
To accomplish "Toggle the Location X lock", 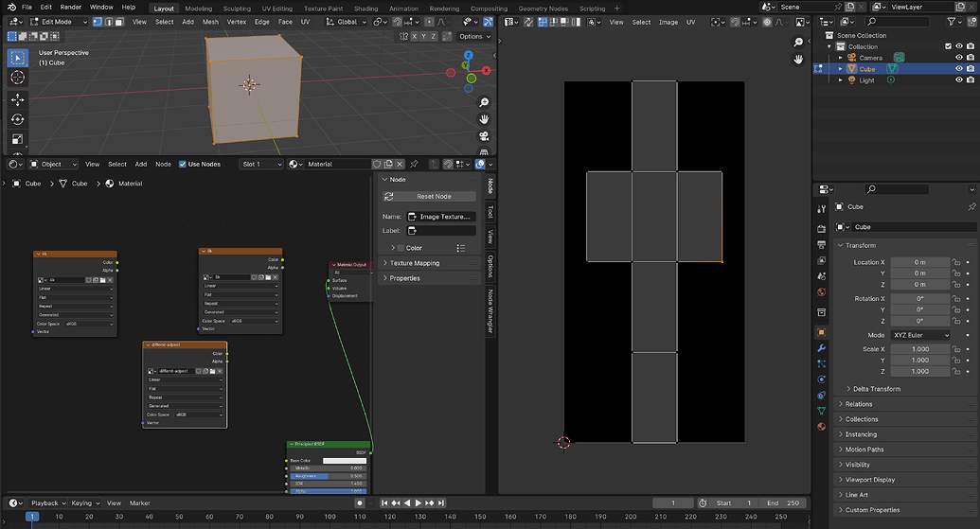I will coord(956,262).
